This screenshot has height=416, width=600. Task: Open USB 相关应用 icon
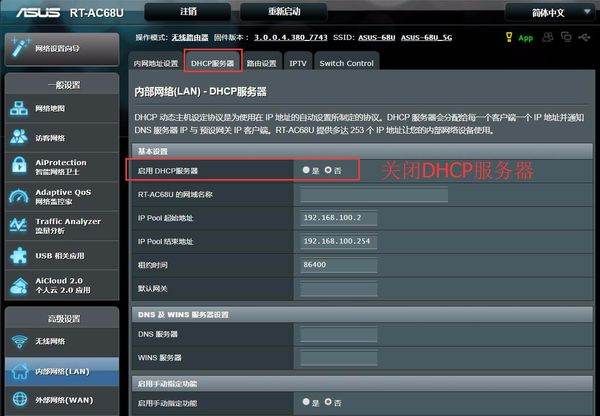coord(19,256)
